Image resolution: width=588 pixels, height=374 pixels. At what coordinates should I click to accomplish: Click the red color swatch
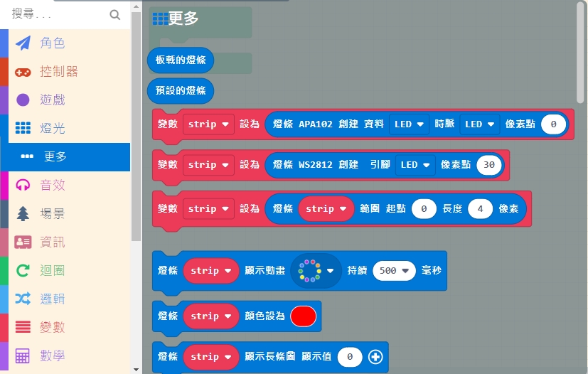pyautogui.click(x=303, y=316)
